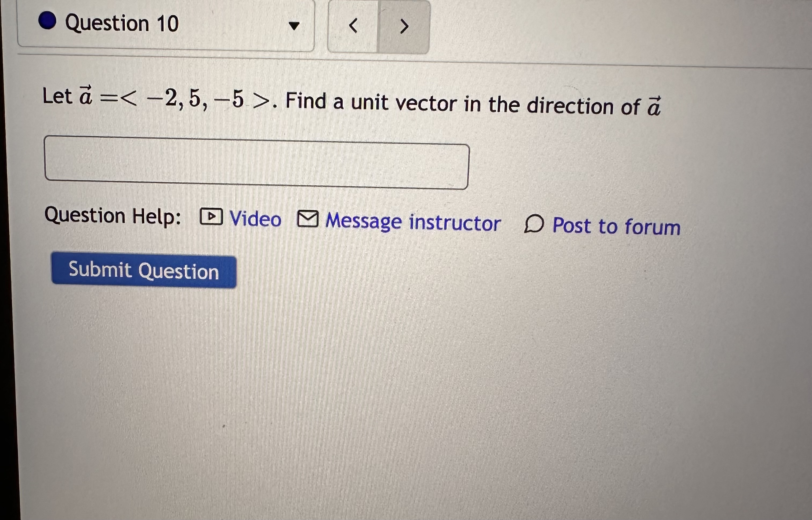Image resolution: width=812 pixels, height=520 pixels.
Task: Click the Video play icon
Action: pyautogui.click(x=211, y=218)
